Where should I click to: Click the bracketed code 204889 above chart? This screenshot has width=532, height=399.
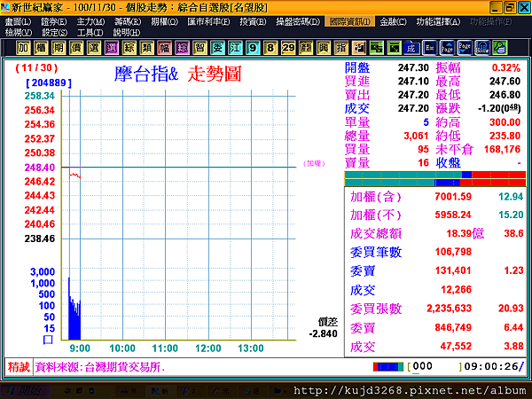tap(49, 82)
